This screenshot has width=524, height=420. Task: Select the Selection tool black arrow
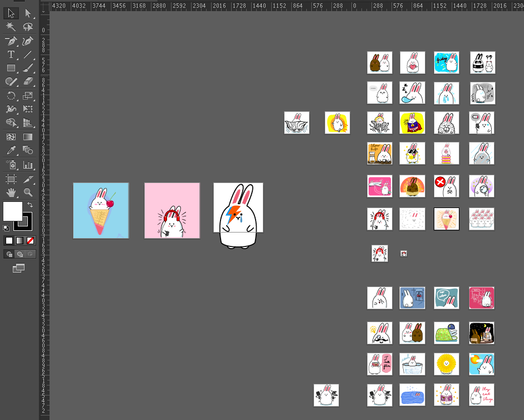(11, 13)
